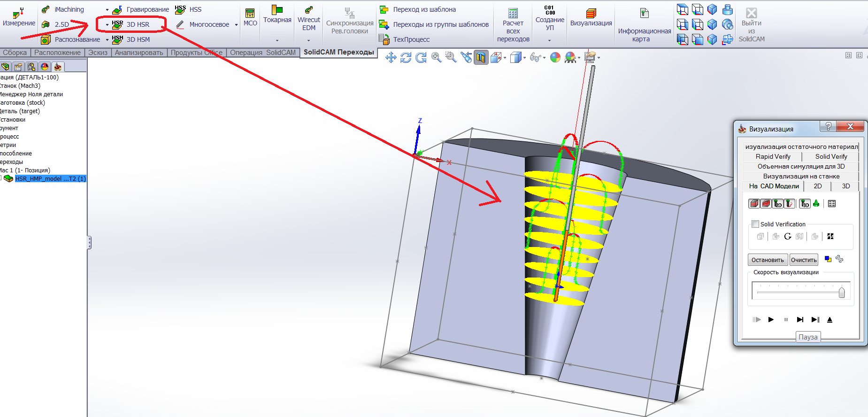Open the Wirecut EDM dropdown arrow
868x417 pixels.
(308, 40)
